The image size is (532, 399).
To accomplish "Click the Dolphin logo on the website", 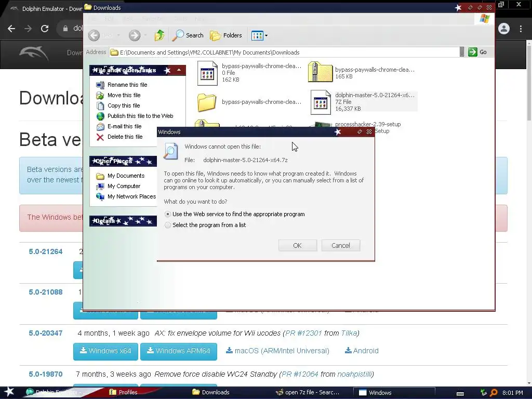I will coord(34,54).
